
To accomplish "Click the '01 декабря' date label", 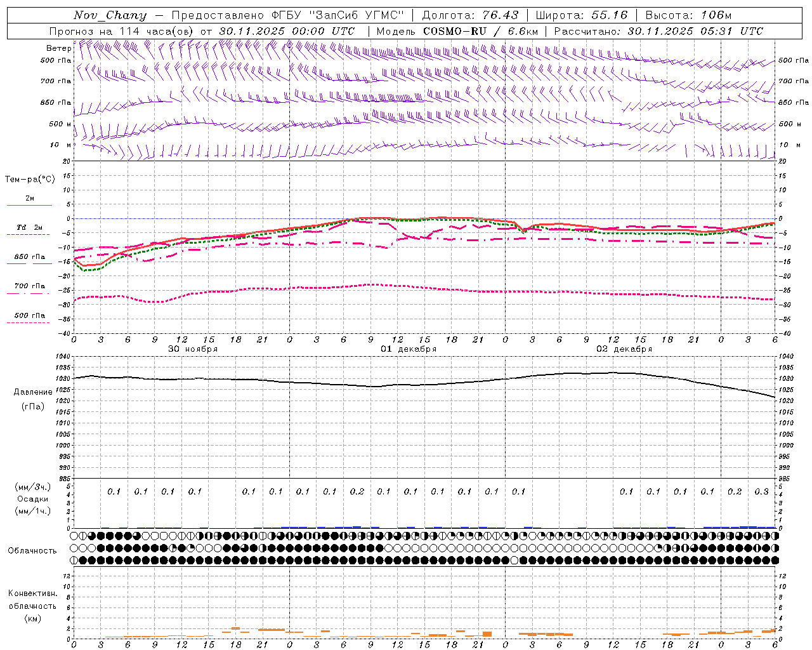I will [408, 349].
